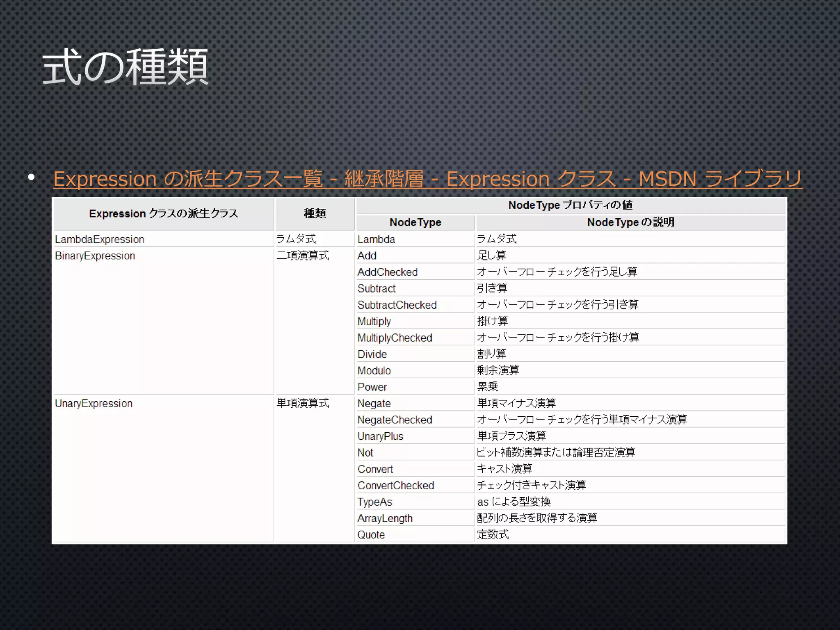The height and width of the screenshot is (630, 840).
Task: Click オーバーフローチェックを行う足し算 description
Action: [x=631, y=272]
